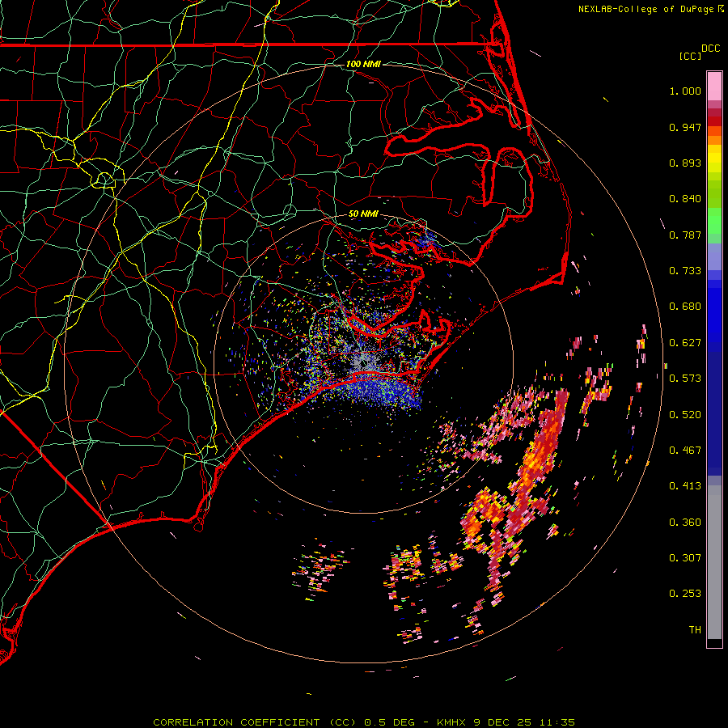Click the gray segment at bottom of color bar
Viewport: 728px width, 728px height.
point(714,562)
